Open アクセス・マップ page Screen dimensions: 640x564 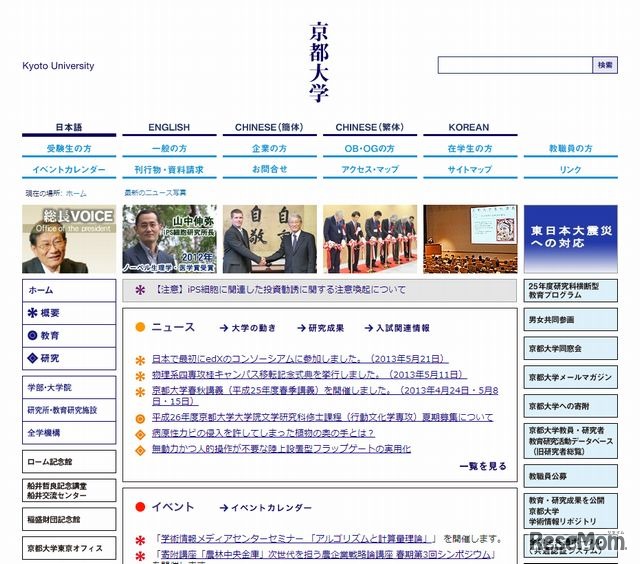[370, 169]
